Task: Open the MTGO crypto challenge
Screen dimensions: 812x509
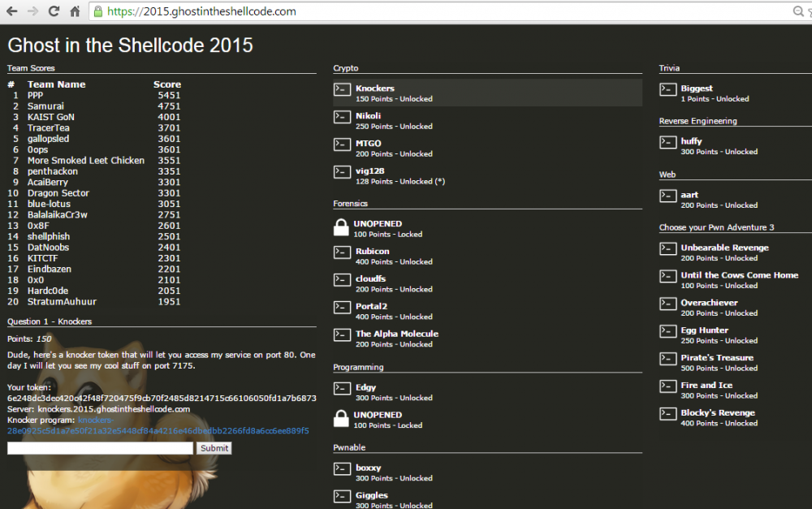Action: click(x=368, y=144)
